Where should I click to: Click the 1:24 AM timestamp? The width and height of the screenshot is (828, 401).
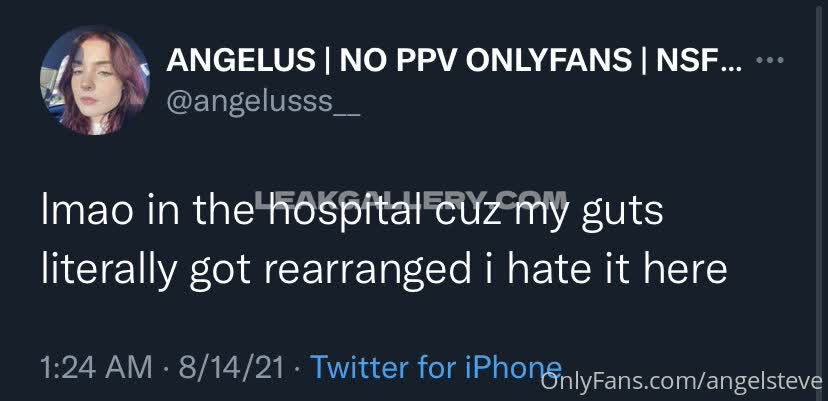(x=96, y=367)
